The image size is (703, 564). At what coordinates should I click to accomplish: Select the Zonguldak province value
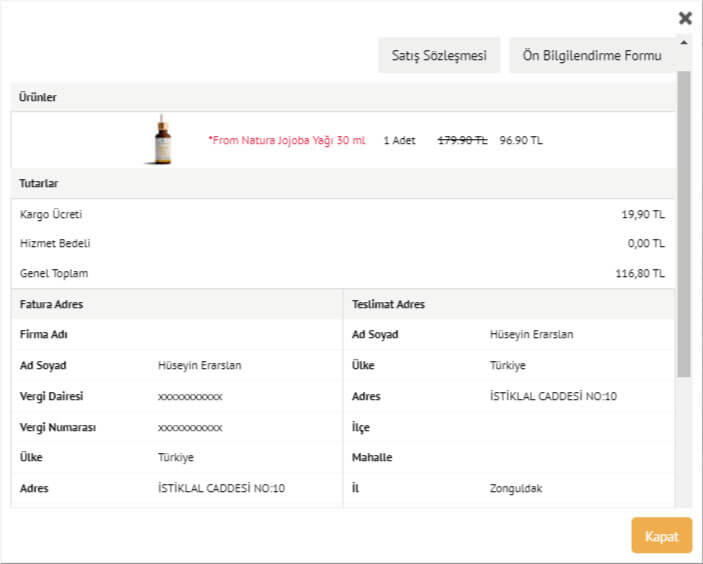click(516, 489)
